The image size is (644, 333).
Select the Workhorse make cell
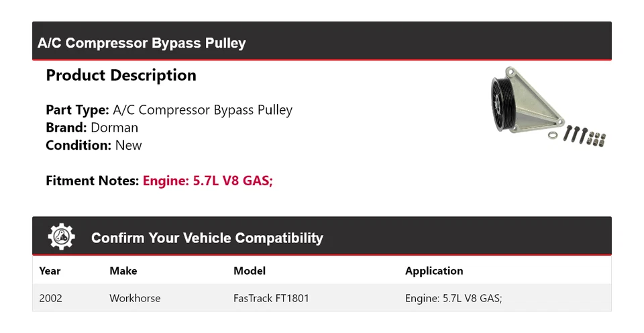pyautogui.click(x=135, y=298)
